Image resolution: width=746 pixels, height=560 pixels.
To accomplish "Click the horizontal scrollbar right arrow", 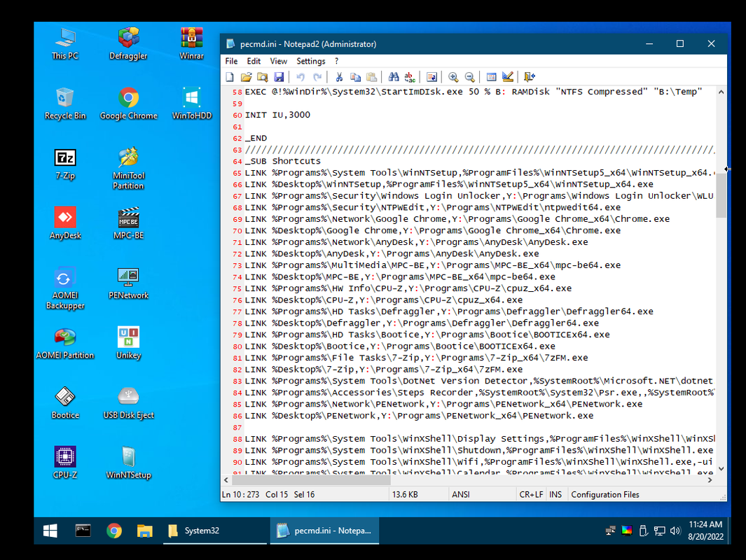I will pyautogui.click(x=710, y=480).
